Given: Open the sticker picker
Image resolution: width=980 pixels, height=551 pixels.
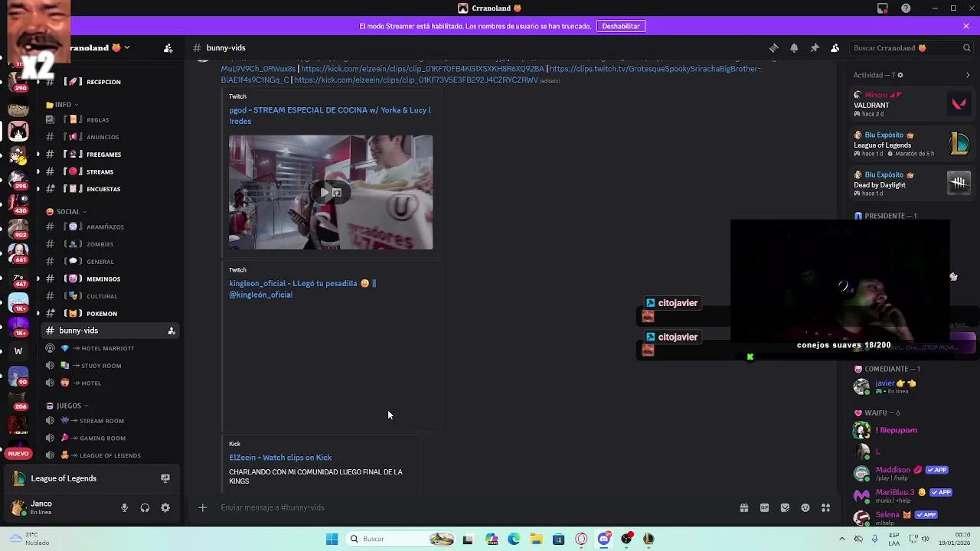Looking at the screenshot, I should [x=785, y=507].
